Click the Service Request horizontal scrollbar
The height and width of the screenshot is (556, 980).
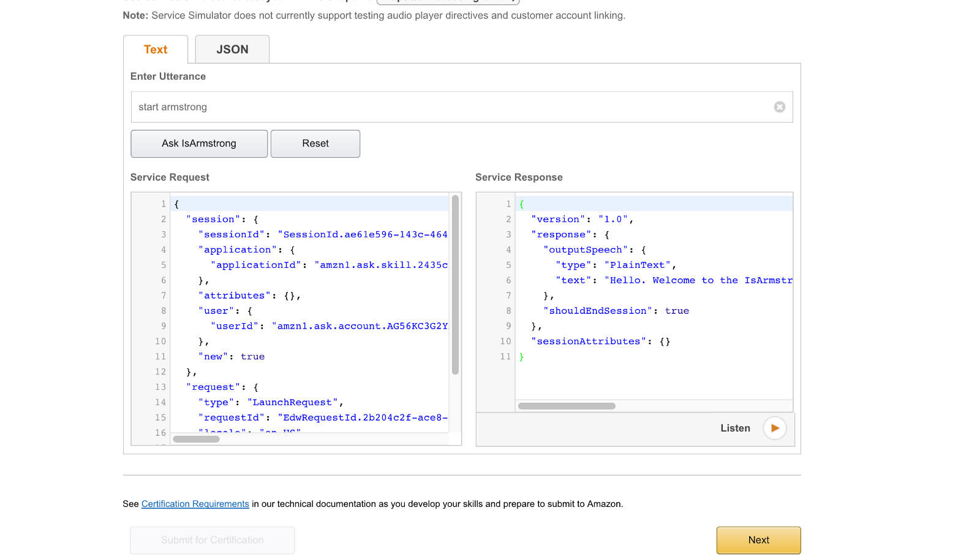point(197,439)
